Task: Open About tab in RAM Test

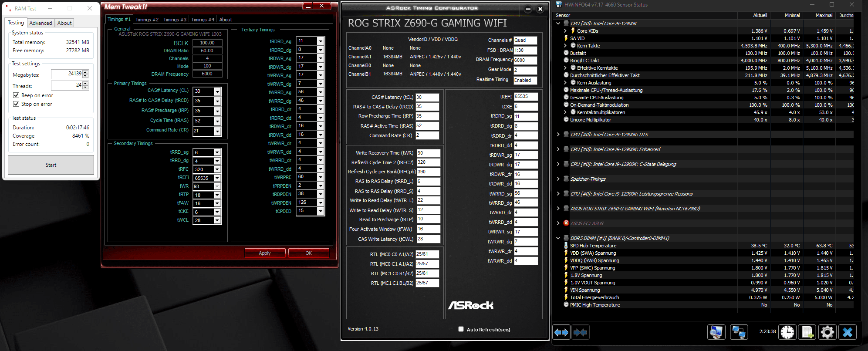Action: point(64,23)
